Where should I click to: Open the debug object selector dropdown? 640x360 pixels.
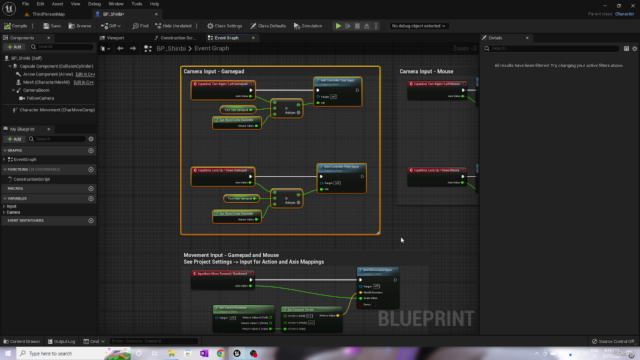[x=418, y=26]
